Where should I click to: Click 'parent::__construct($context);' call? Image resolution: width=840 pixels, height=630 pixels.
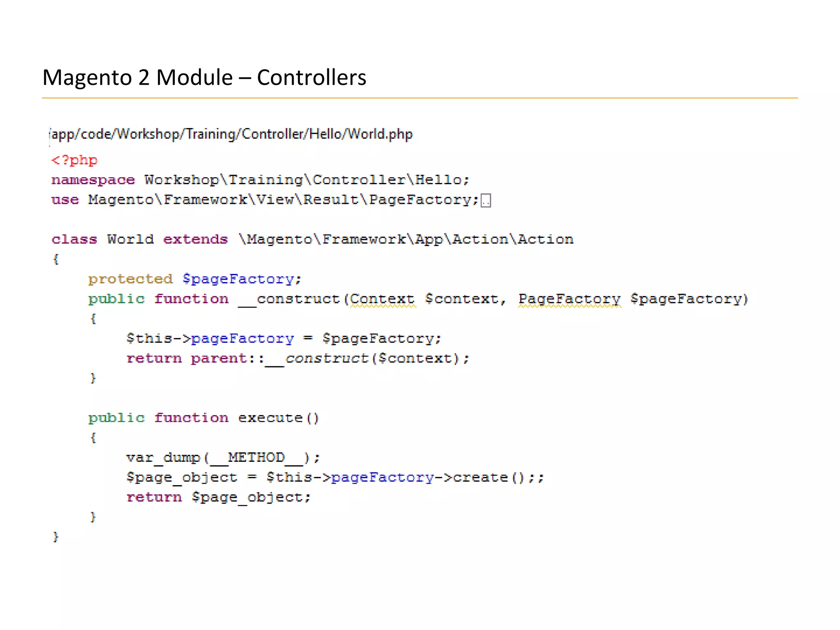coord(330,359)
